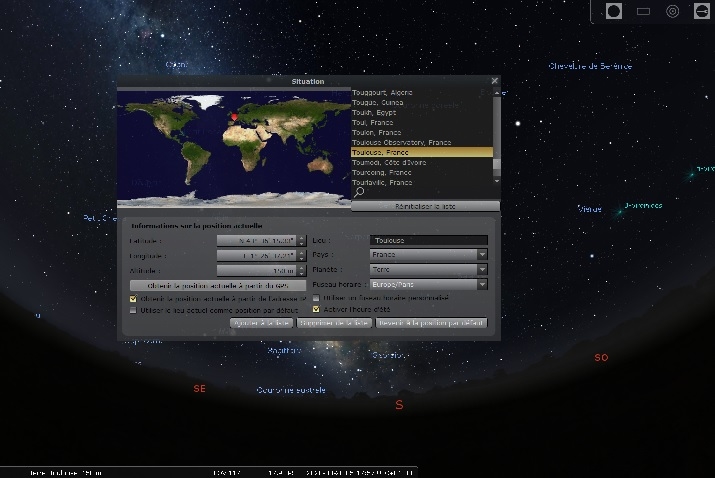Screen dimensions: 715x478
Task: Click the Sagittaire constellation label
Action: 284,350
